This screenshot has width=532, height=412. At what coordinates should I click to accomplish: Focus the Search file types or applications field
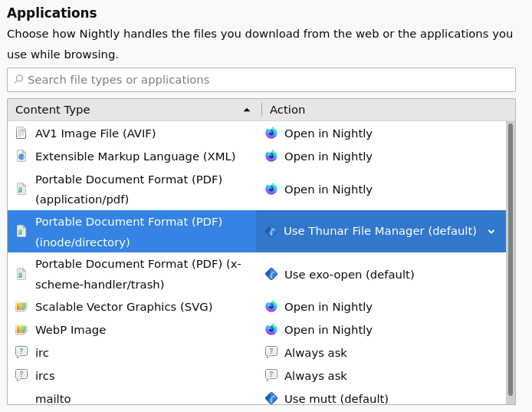pos(268,80)
